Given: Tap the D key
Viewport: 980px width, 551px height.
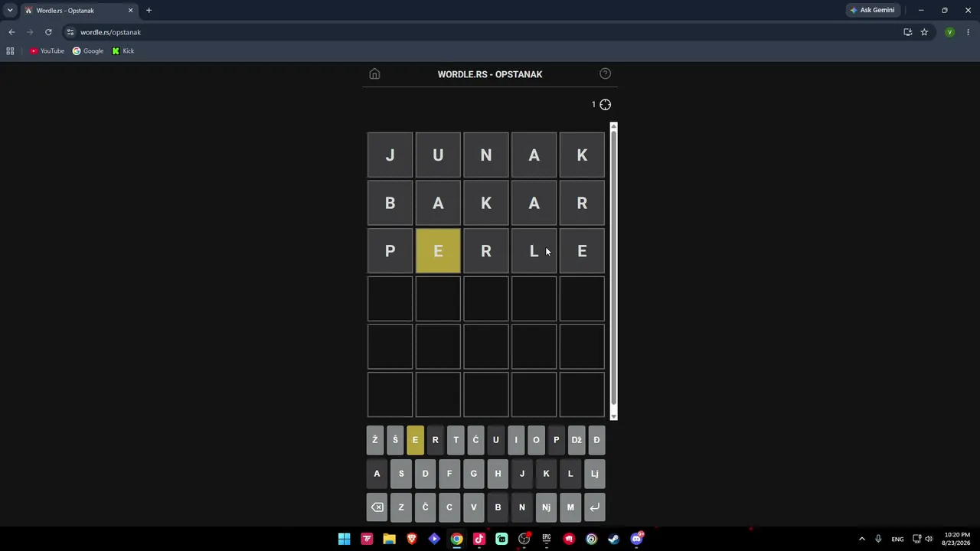Looking at the screenshot, I should pos(425,474).
